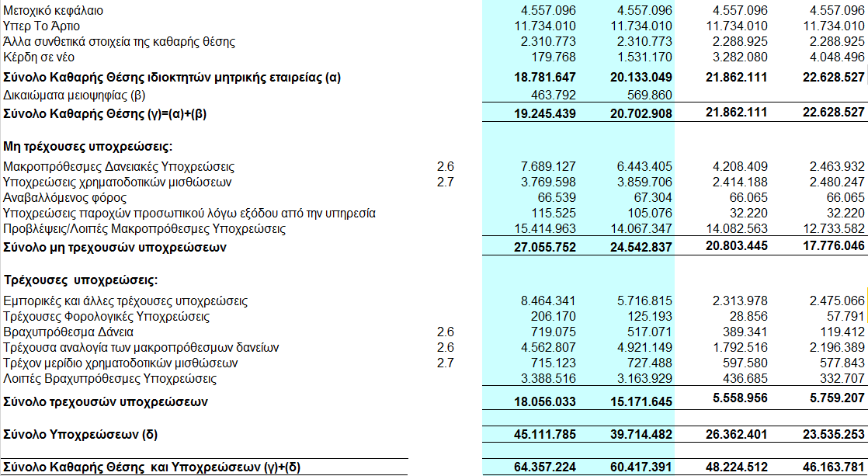Select the deferred tax value 67.304
868x476 pixels.
tap(652, 197)
